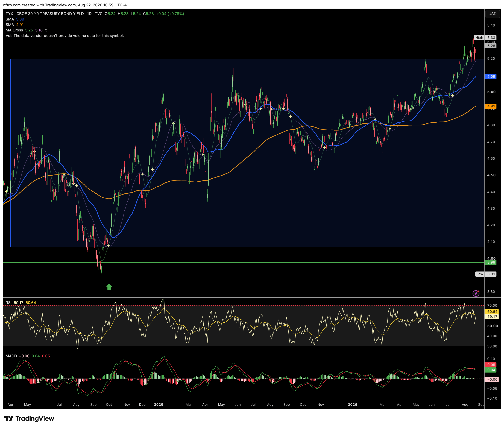Click the gray 5.28 last-price axis label
Screen dimensions: 504x428
[490, 46]
